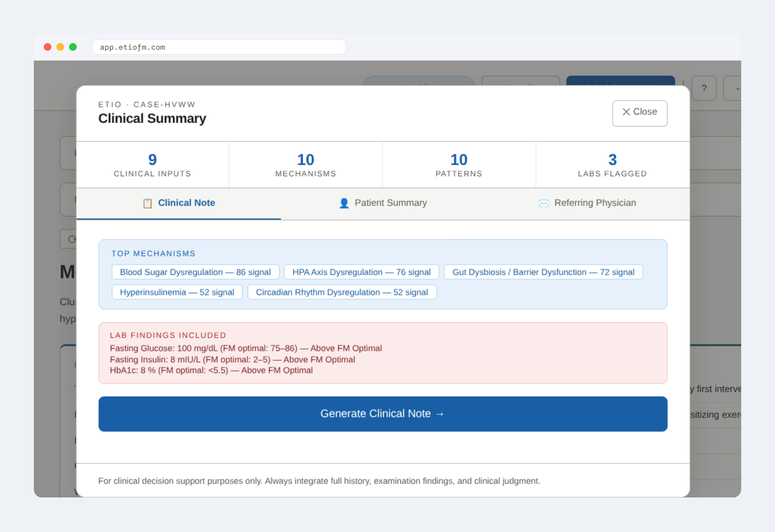This screenshot has width=775, height=532.
Task: Click the Fasting Glucose lab finding line
Action: point(246,348)
